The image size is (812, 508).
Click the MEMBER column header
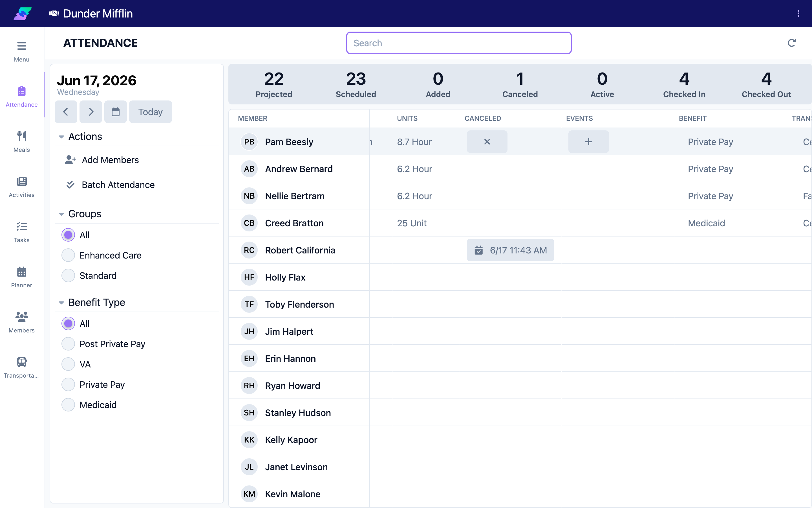tap(252, 118)
